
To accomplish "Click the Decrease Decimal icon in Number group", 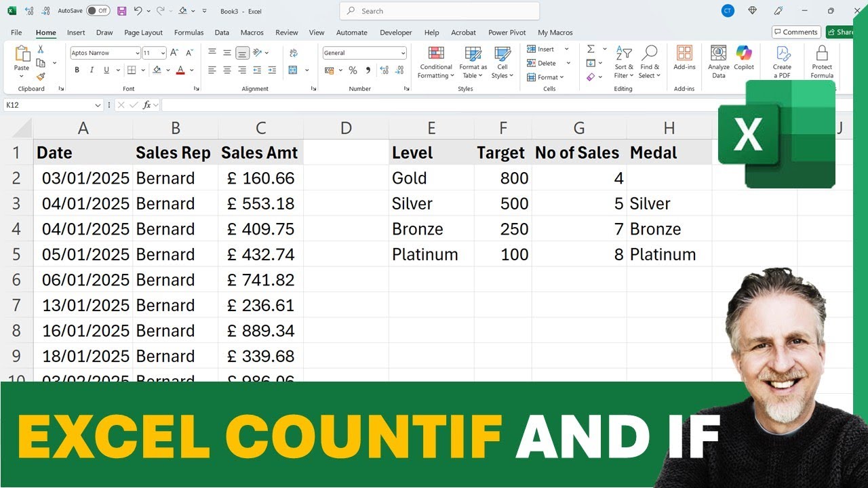I will point(399,70).
